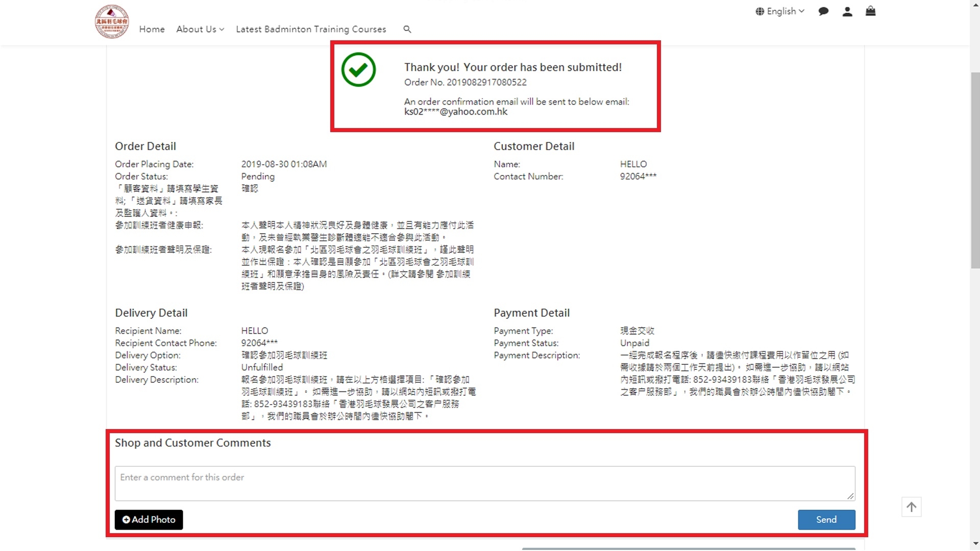Open search with magnifier icon
Viewport: 980px width, 551px height.
click(407, 29)
